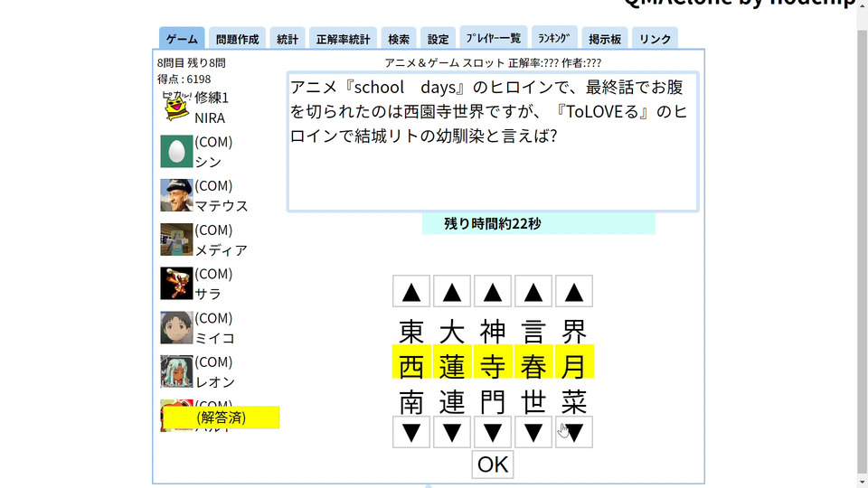Screen dimensions: 868x488
Task: Open the リンク tab
Action: pyautogui.click(x=655, y=39)
